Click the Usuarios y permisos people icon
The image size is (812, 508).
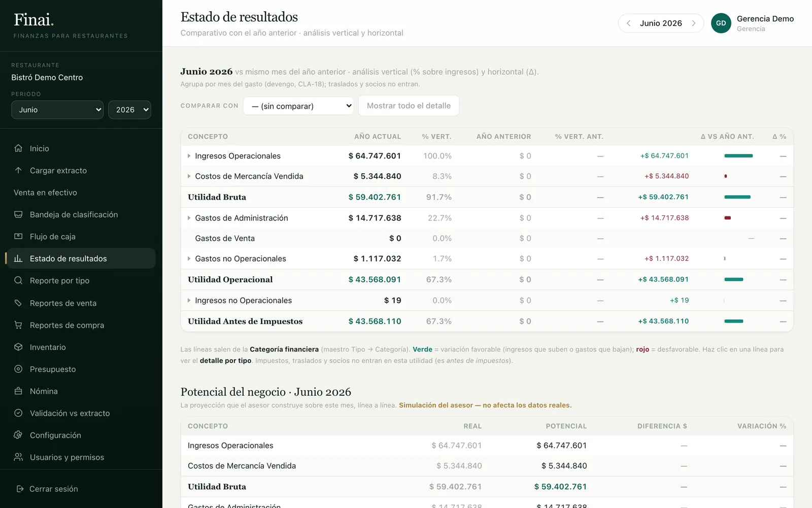[18, 457]
